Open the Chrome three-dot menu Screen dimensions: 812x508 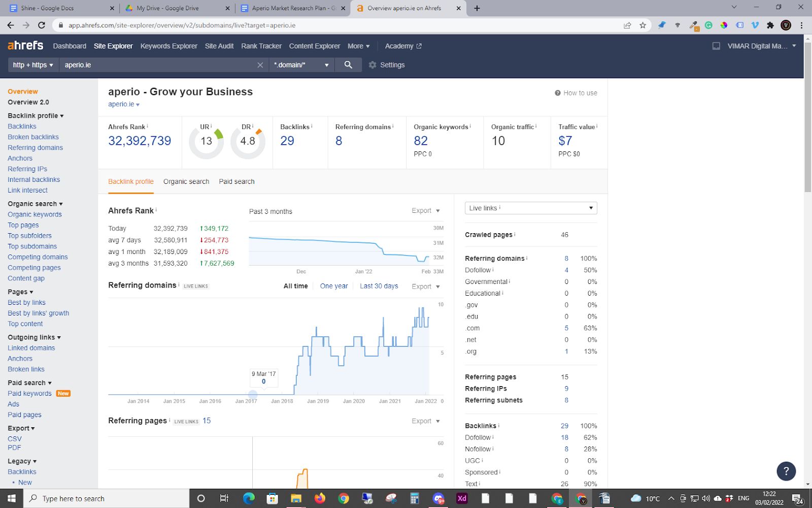[x=802, y=25]
